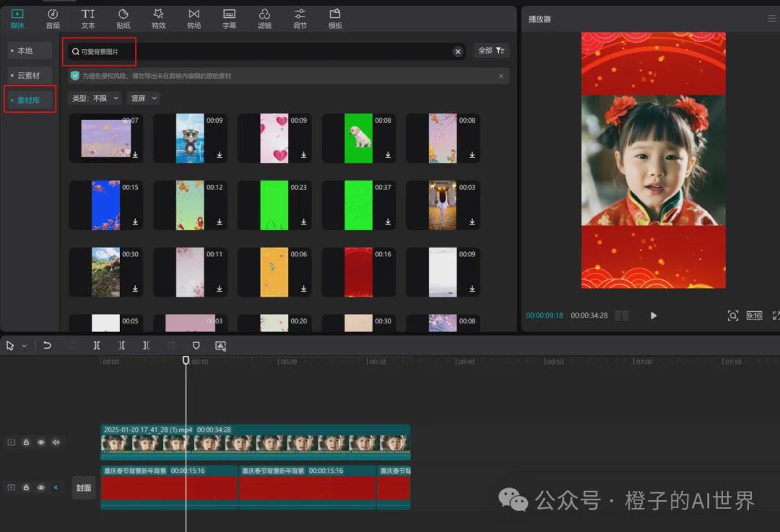Lock the bottom background track
Viewport: 780px width, 532px height.
pos(27,487)
